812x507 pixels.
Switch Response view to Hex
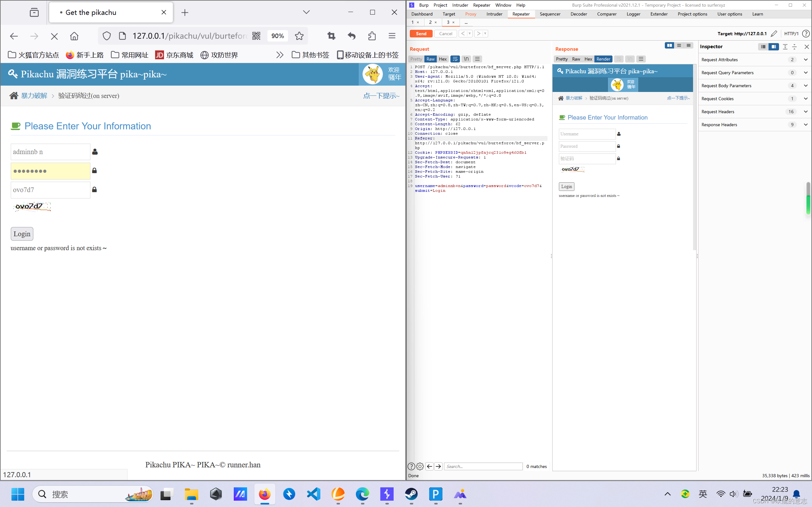pyautogui.click(x=588, y=59)
